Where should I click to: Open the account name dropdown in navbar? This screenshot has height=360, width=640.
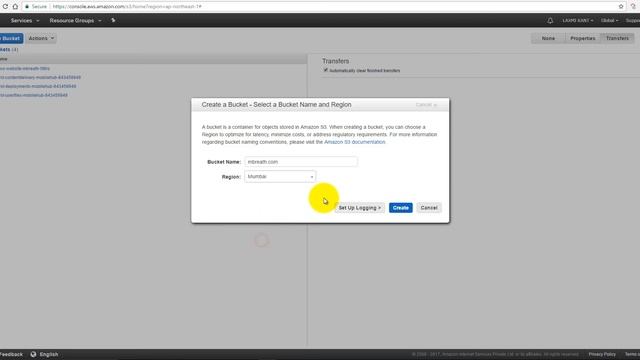pos(578,20)
